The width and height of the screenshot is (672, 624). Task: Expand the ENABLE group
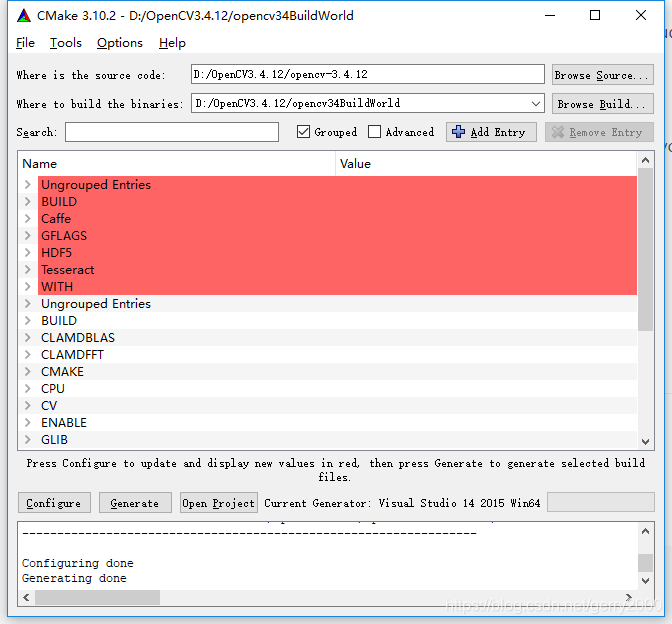click(28, 423)
